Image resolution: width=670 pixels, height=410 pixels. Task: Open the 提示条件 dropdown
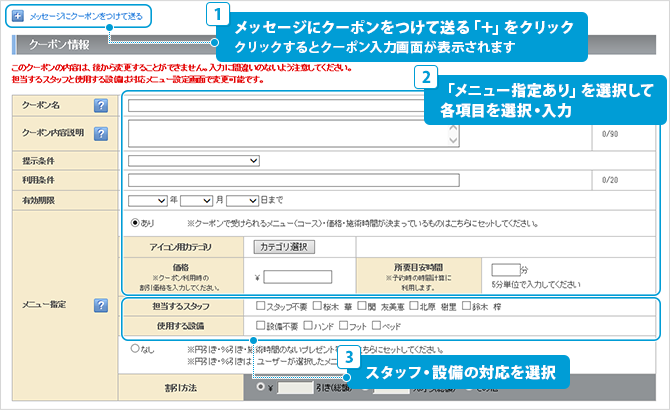[x=194, y=160]
